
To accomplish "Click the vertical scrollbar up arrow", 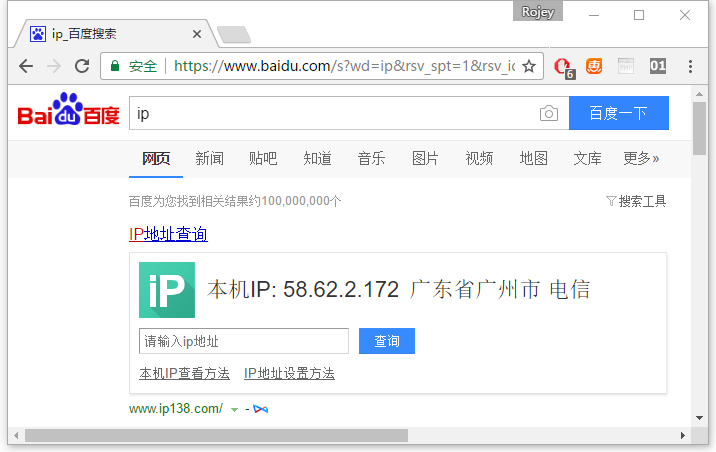I will coord(699,94).
